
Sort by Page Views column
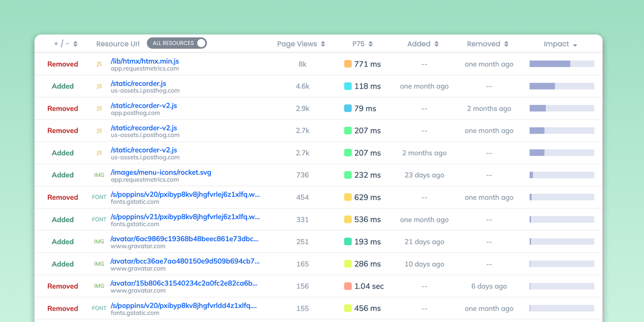coord(301,44)
